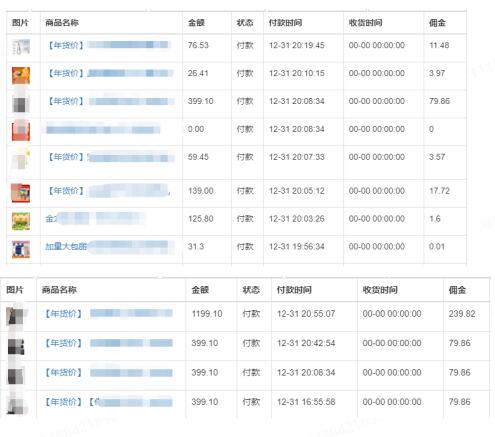Open the 加量大包 product link in the 31.3 row
This screenshot has height=437, width=495.
[x=110, y=247]
